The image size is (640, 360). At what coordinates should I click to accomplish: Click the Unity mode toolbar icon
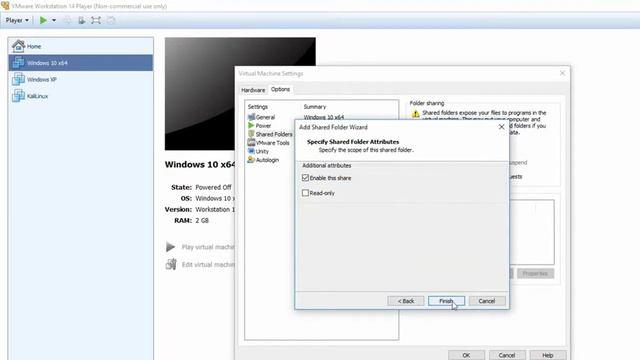pos(111,20)
